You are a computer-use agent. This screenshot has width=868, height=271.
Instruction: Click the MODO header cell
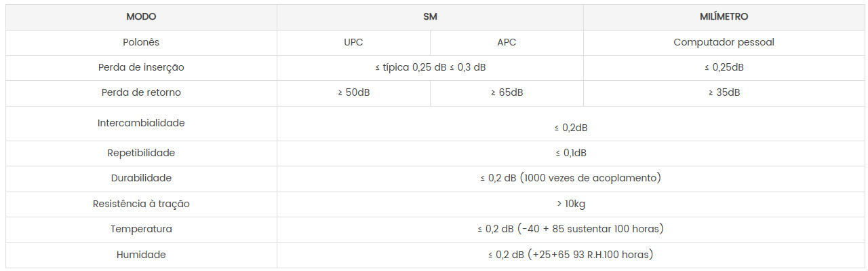141,17
